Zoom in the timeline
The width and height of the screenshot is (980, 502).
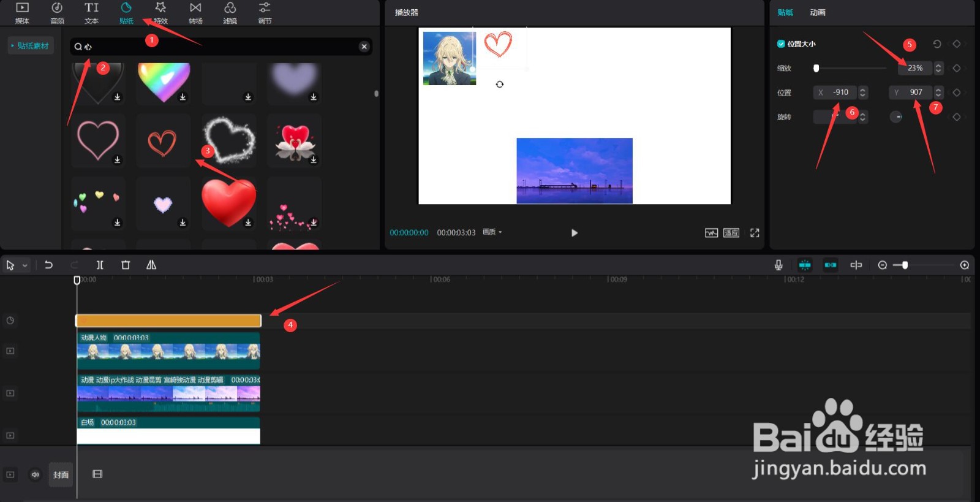[965, 265]
